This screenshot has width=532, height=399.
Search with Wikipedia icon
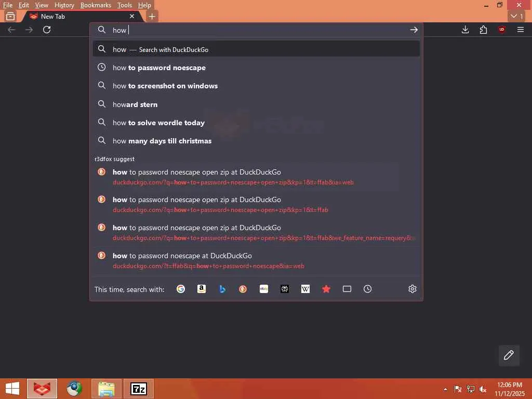[305, 289]
